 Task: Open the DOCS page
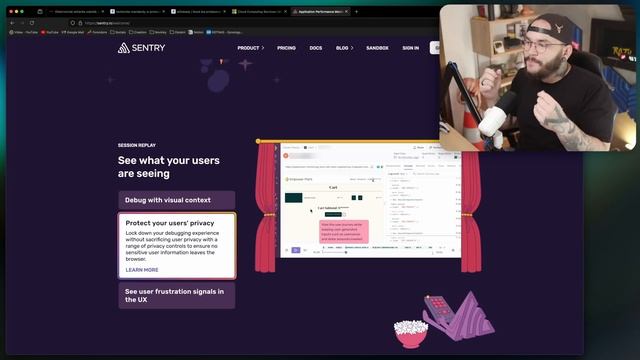pyautogui.click(x=316, y=48)
